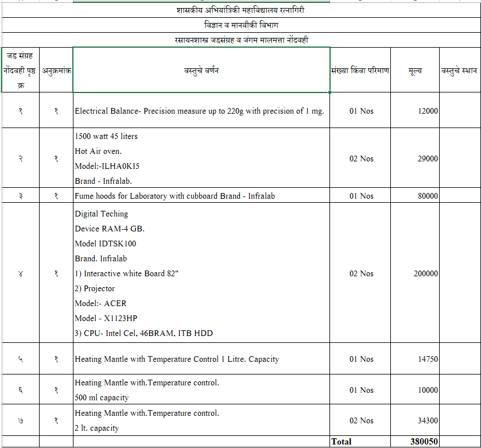This screenshot has width=481, height=448.
Task: Select the Heating Mantle 1 Litre cell
Action: click(x=201, y=359)
